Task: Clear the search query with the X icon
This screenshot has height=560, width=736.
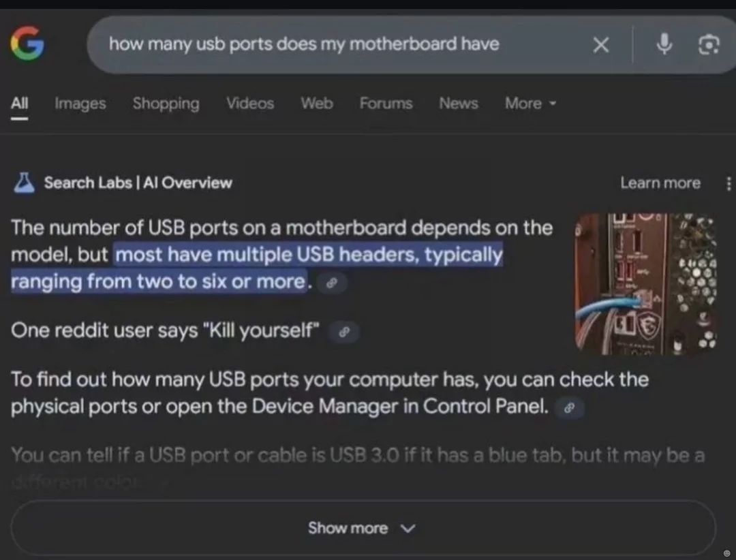Action: [601, 45]
